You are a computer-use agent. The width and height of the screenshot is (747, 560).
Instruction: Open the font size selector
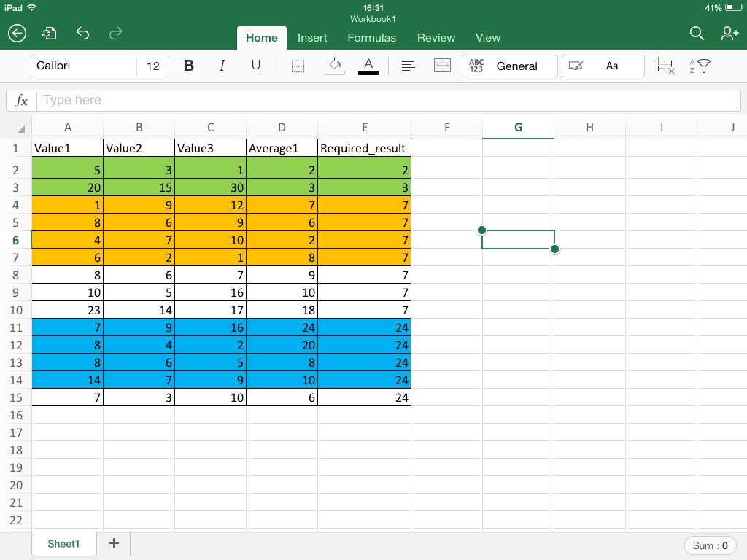pos(153,66)
